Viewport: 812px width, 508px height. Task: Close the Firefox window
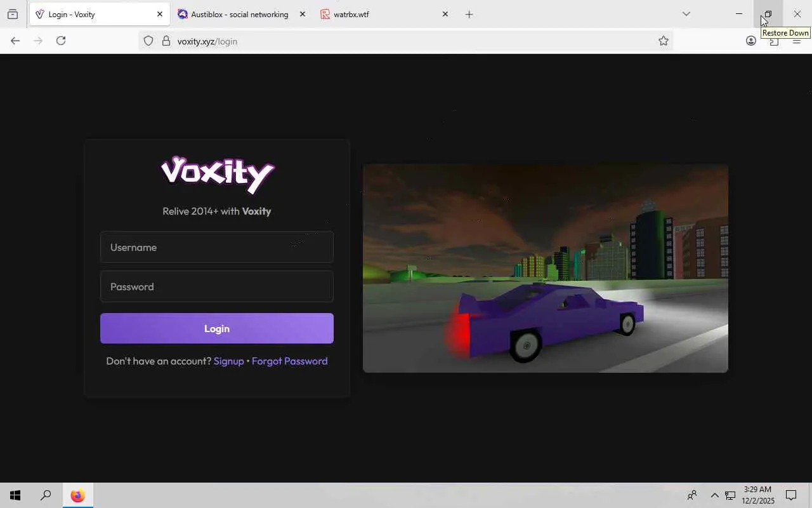tap(797, 14)
